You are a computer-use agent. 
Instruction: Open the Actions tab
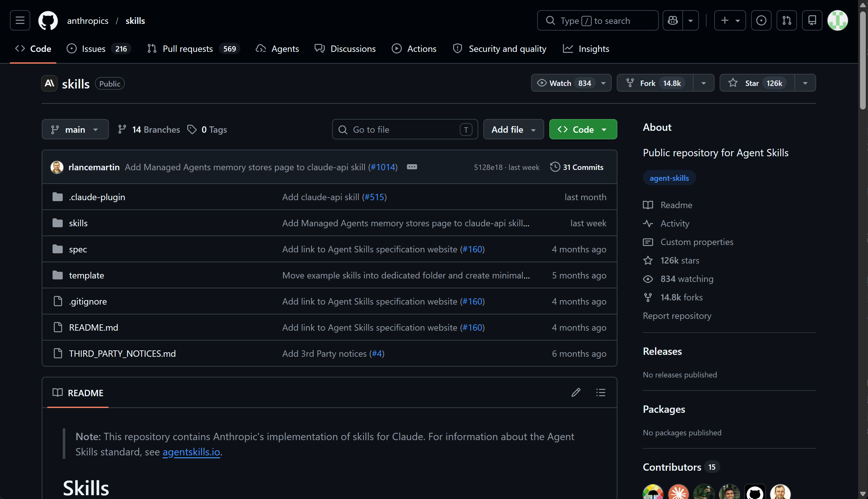click(414, 49)
